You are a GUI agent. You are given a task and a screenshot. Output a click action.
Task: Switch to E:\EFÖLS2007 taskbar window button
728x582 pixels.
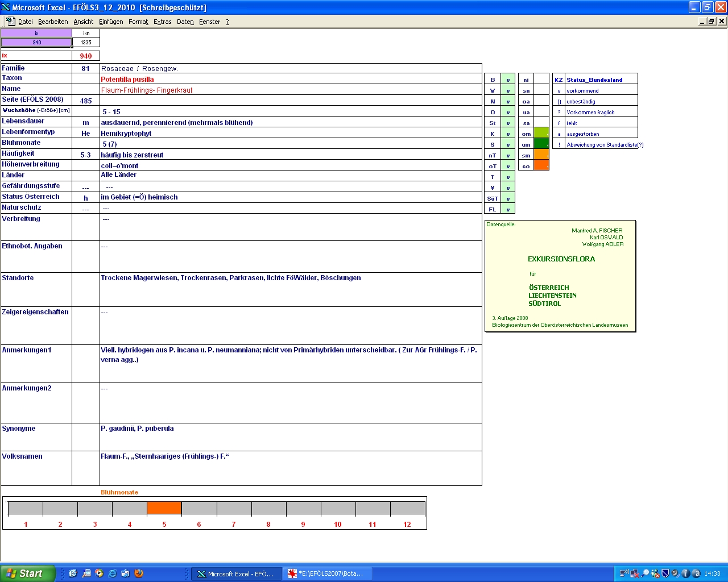pyautogui.click(x=328, y=574)
